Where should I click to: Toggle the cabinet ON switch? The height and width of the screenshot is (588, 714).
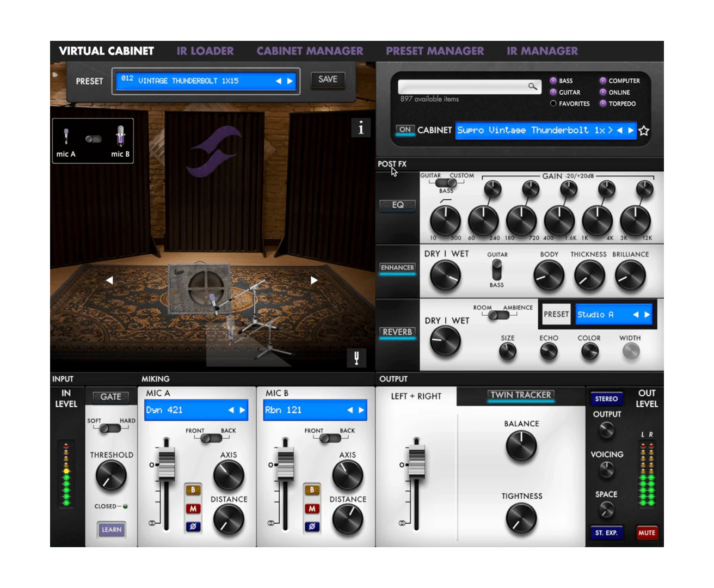click(405, 130)
